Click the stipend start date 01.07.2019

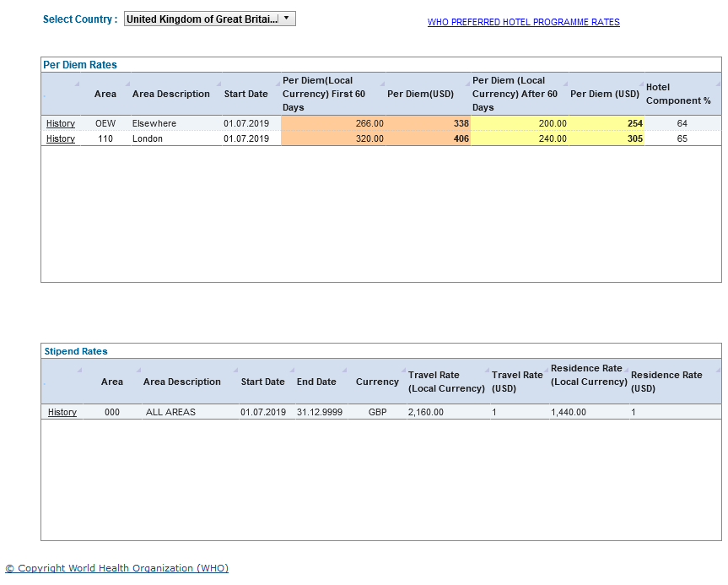click(263, 412)
